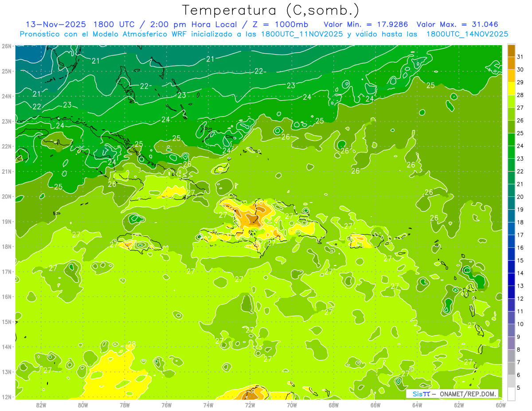Click the color scale label '20'
The width and height of the screenshot is (532, 411).
point(520,197)
